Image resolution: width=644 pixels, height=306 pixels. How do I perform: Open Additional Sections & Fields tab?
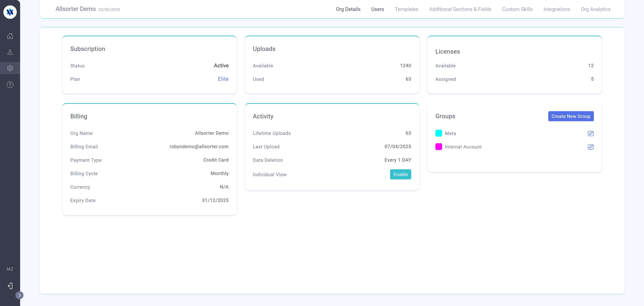tap(460, 9)
